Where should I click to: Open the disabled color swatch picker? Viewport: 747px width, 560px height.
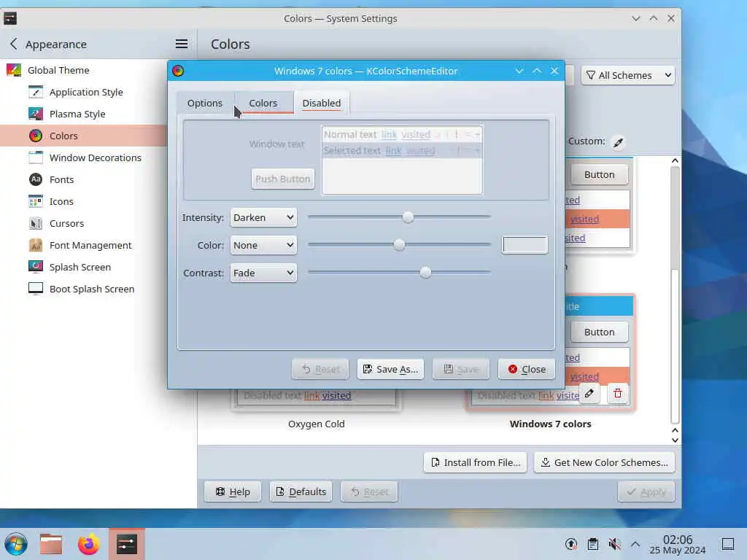point(525,245)
